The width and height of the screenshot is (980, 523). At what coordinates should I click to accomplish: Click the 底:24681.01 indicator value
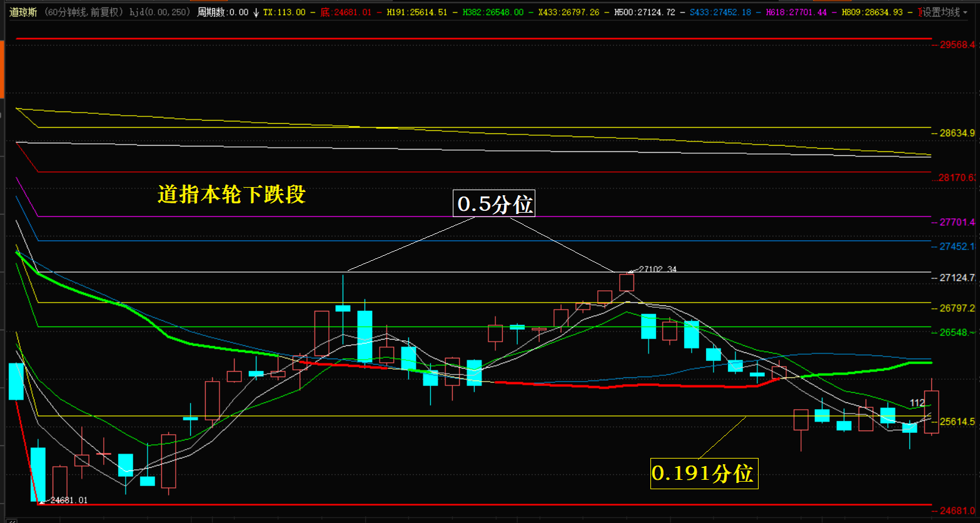pyautogui.click(x=346, y=12)
